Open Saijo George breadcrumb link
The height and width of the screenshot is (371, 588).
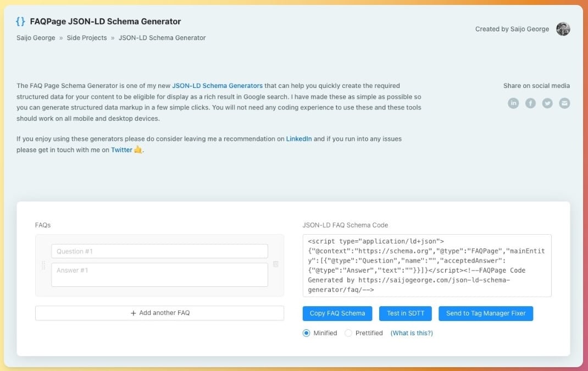pyautogui.click(x=36, y=38)
